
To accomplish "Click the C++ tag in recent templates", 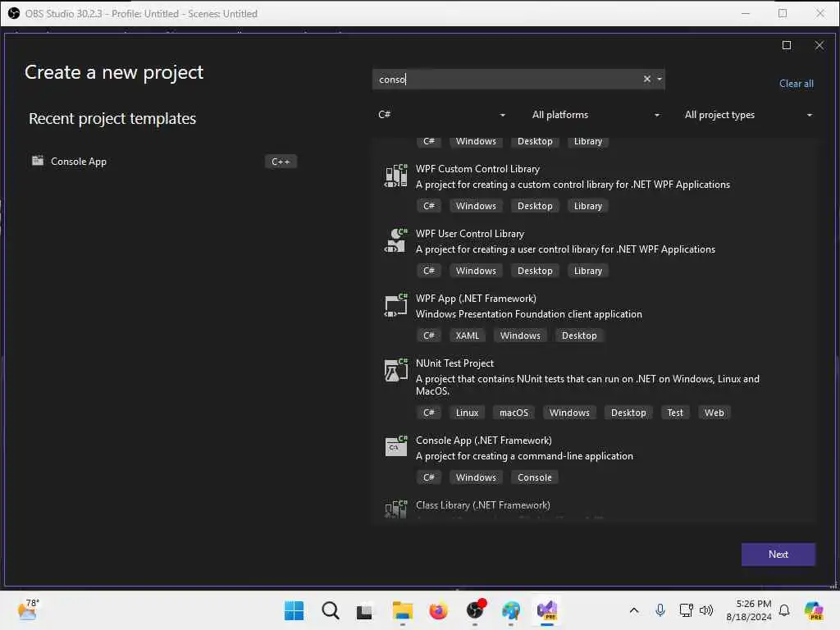I will point(281,162).
